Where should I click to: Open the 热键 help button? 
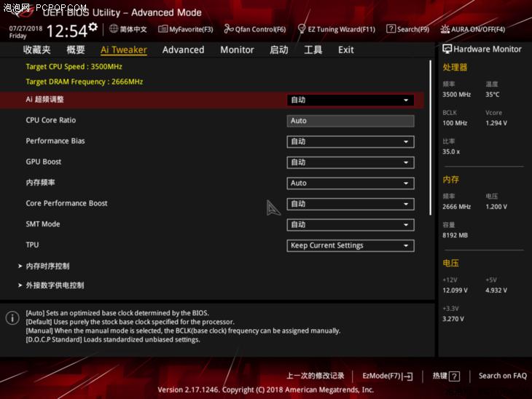pyautogui.click(x=446, y=376)
